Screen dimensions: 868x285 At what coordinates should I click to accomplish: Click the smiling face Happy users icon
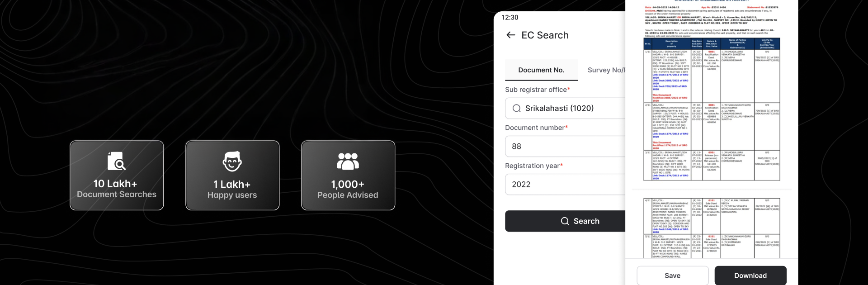(x=232, y=161)
